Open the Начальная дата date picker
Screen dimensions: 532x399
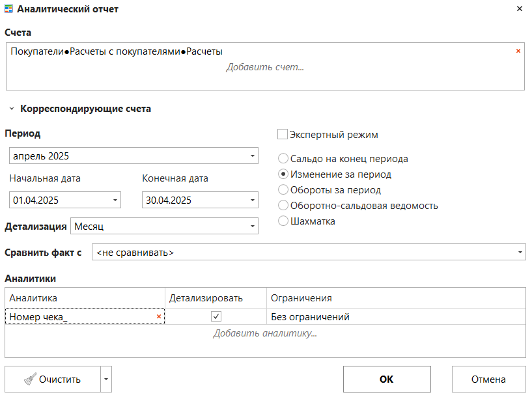(x=115, y=200)
